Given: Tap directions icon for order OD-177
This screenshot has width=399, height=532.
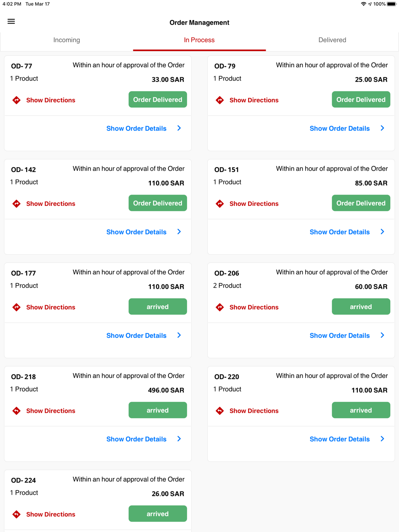Looking at the screenshot, I should pos(16,307).
